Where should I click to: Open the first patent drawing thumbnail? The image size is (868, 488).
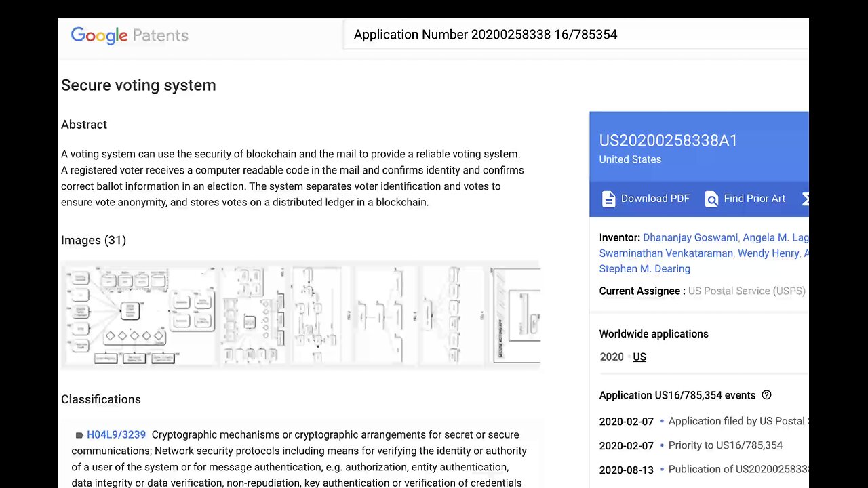(140, 315)
